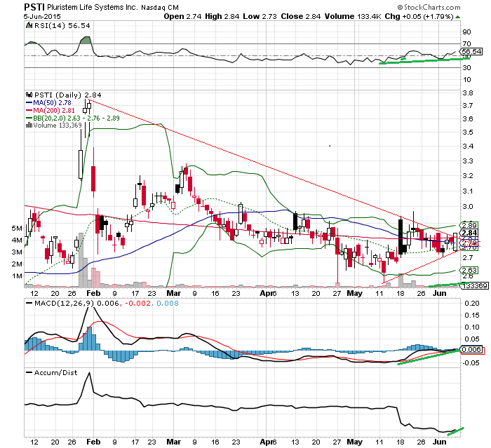491x448 pixels.
Task: Click the 0.006 MACD value tag on axis
Action: point(472,349)
